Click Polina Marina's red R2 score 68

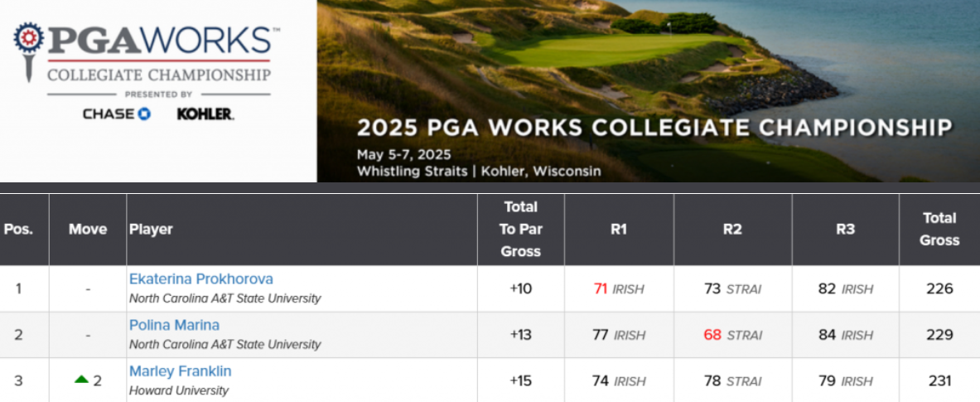tap(712, 335)
